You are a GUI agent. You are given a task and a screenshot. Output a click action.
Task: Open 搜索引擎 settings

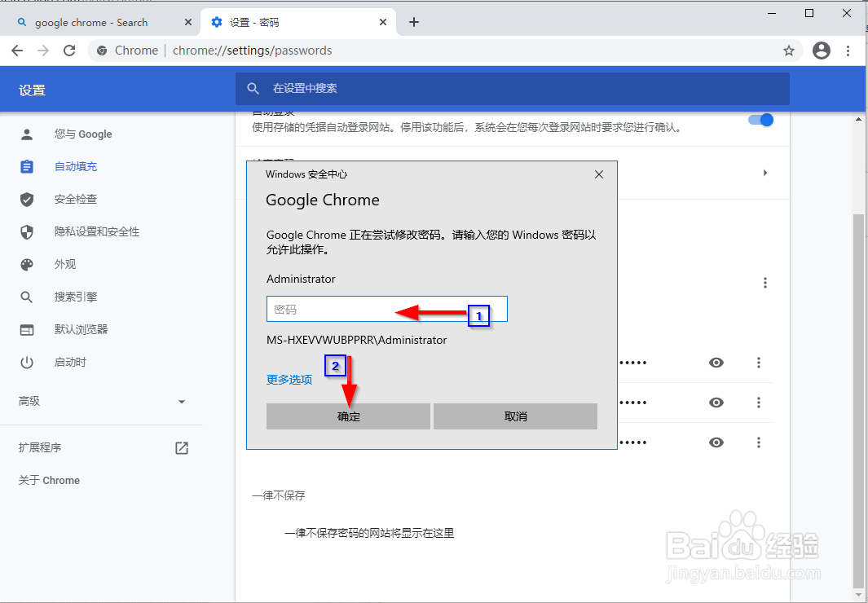tap(76, 297)
